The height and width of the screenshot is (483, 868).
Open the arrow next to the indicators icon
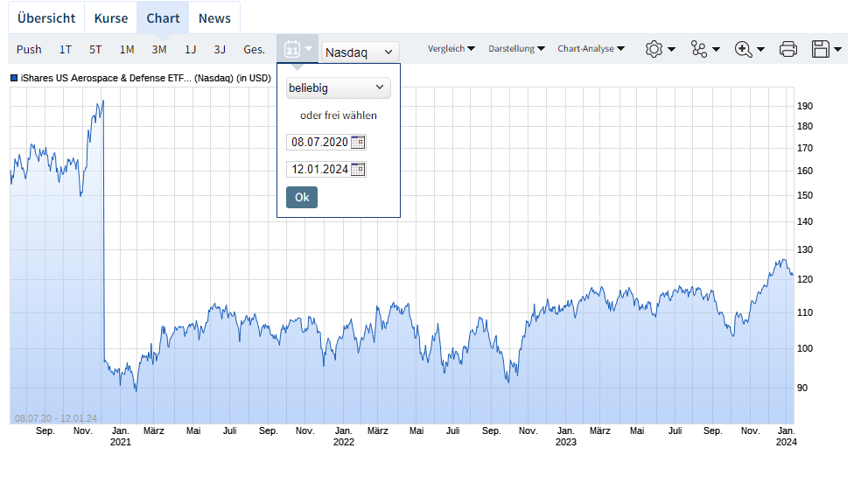click(716, 50)
